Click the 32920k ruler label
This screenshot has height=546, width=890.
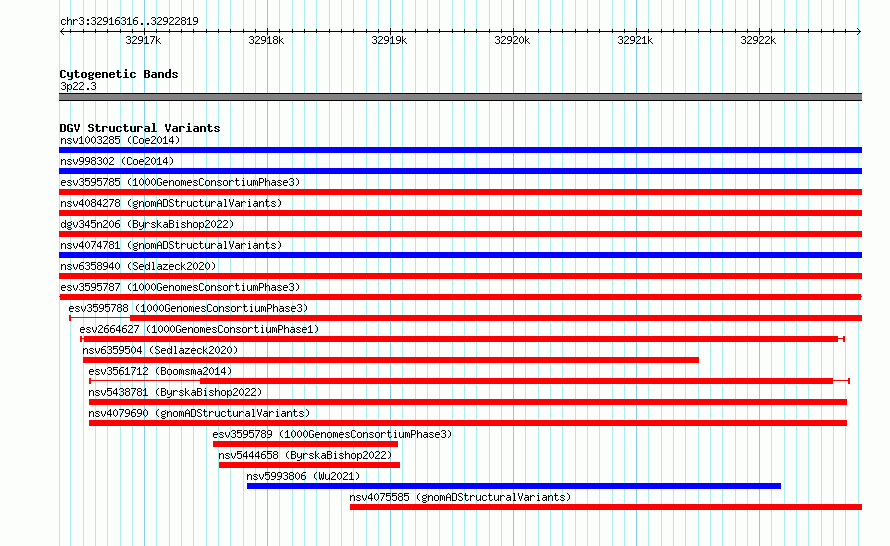[x=512, y=40]
